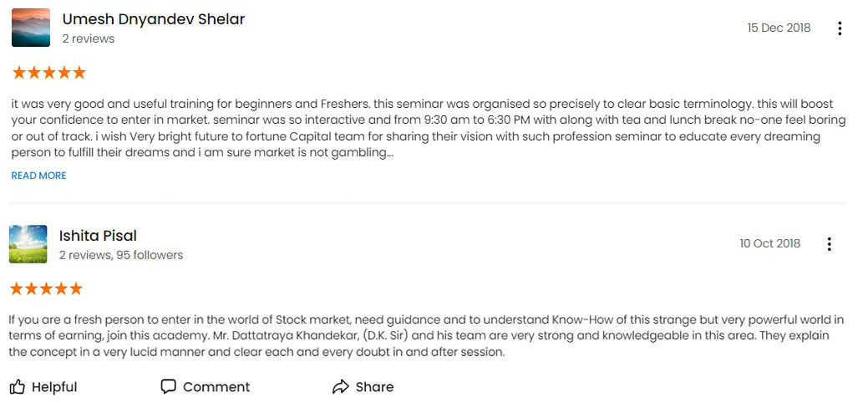
Task: Visit Ishita Pisal's profile name
Action: point(98,236)
